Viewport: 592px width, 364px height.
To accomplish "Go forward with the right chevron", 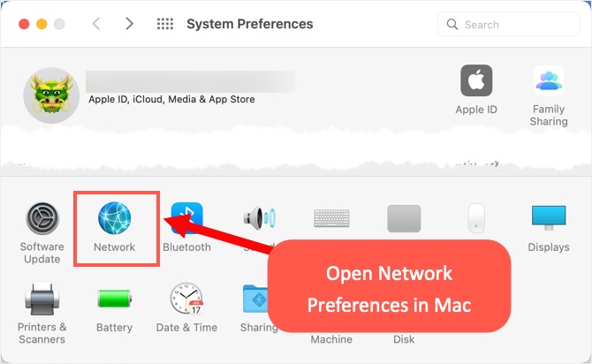I will tap(130, 24).
